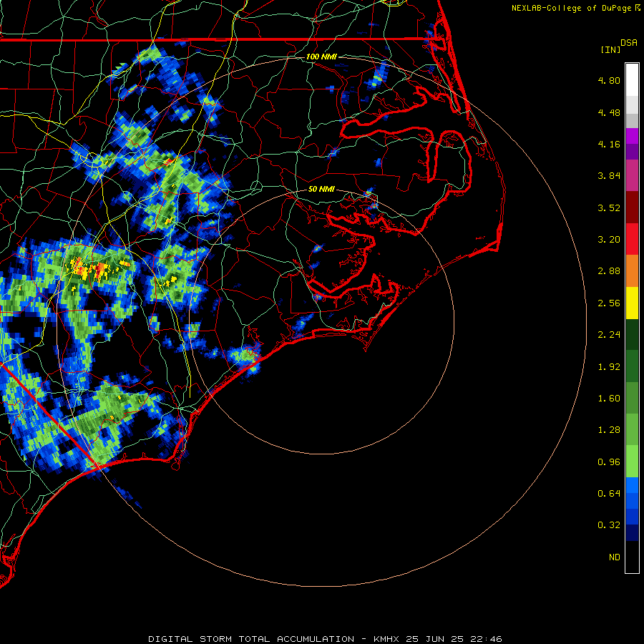Click the 1.92 legend value

pos(609,367)
